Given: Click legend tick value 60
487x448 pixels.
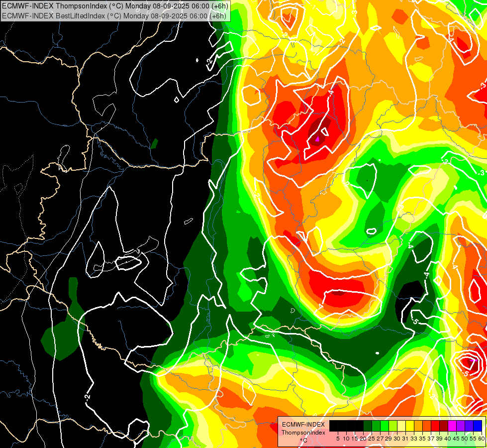Looking at the screenshot, I should tap(481, 439).
